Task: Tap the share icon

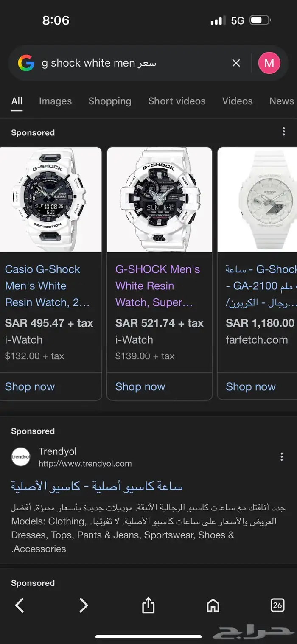Action: pos(148,605)
